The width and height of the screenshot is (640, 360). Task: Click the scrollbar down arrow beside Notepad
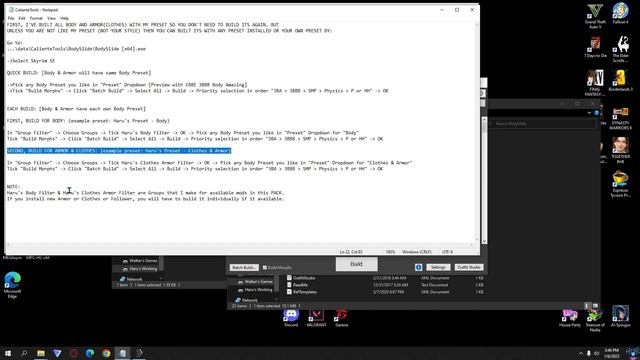tap(484, 241)
